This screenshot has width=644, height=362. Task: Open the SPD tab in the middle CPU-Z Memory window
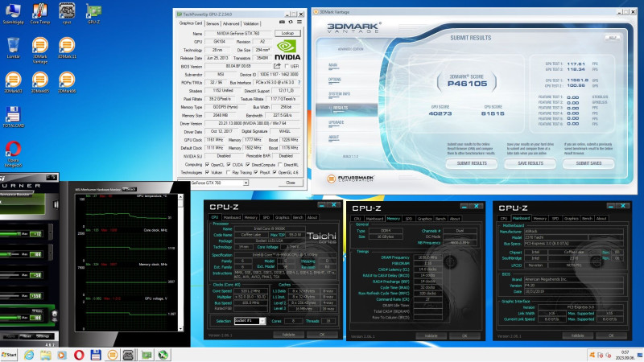(x=409, y=219)
